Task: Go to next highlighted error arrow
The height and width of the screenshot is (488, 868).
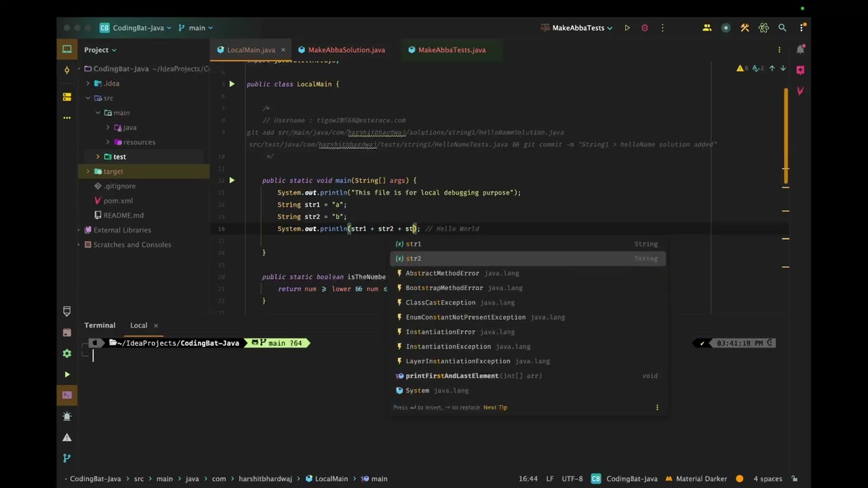Action: (783, 68)
